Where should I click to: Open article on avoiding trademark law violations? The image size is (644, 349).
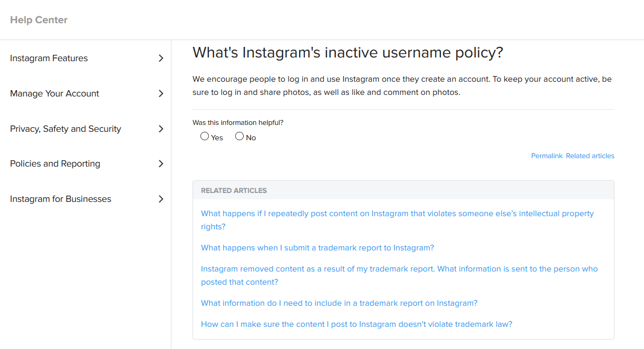click(x=356, y=324)
